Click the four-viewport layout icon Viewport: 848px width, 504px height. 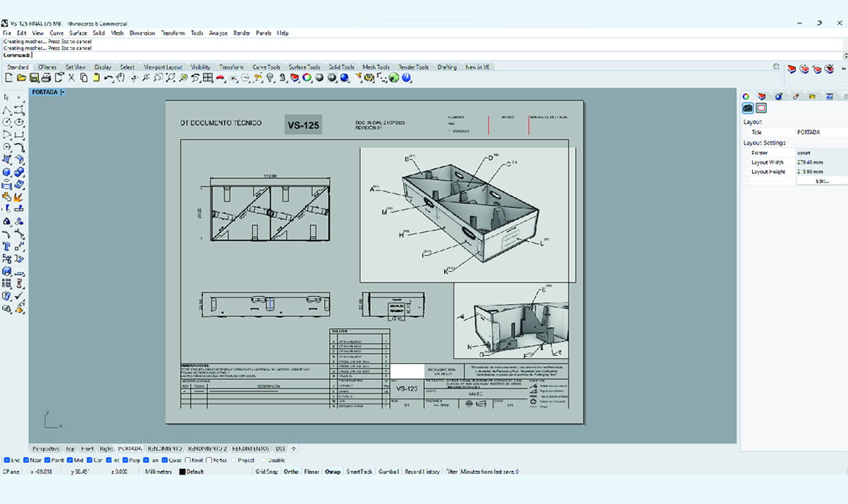tap(208, 78)
